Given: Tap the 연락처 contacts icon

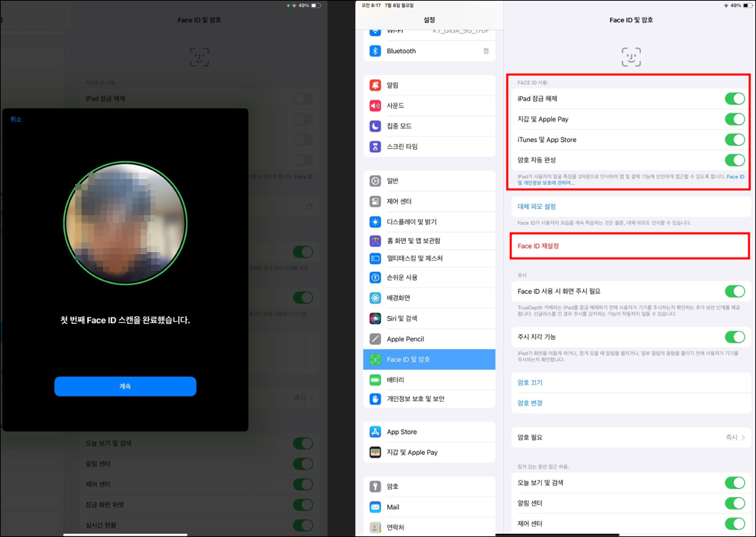Looking at the screenshot, I should coord(375,527).
